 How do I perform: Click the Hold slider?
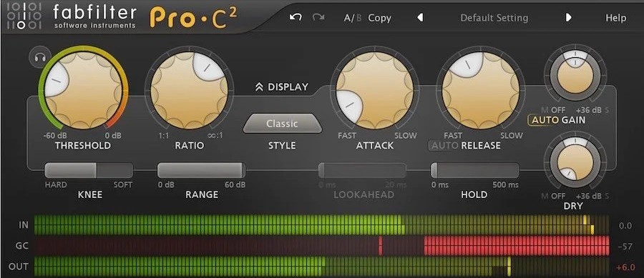[475, 170]
